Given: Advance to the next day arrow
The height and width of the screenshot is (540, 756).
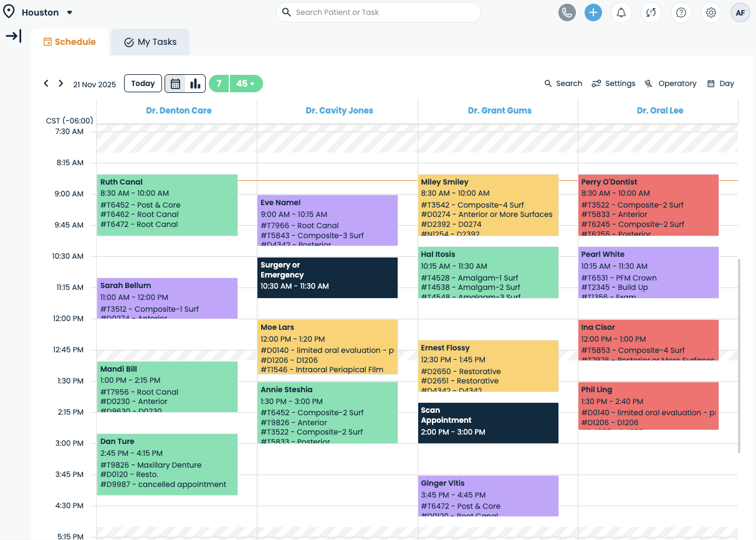Looking at the screenshot, I should coord(60,84).
